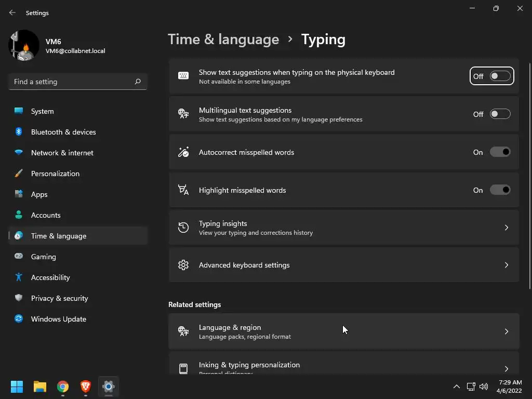Click the Windows Update icon
The image size is (532, 399).
point(19,319)
